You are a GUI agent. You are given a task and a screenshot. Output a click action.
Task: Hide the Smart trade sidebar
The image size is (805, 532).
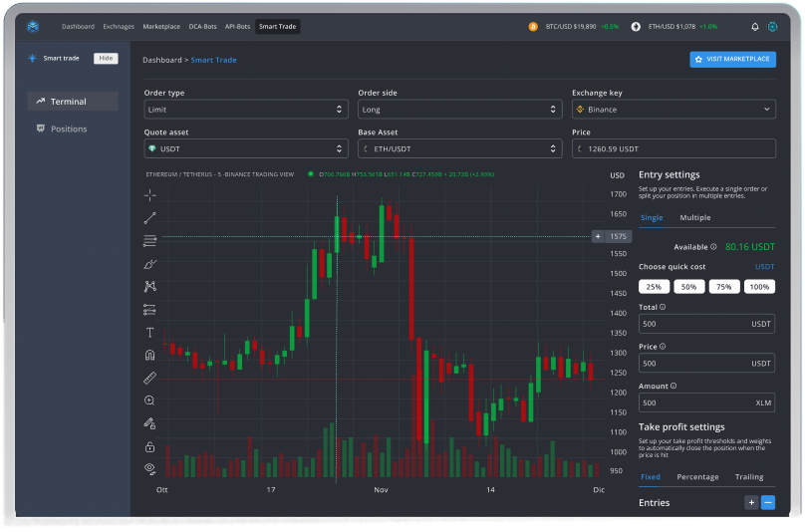pyautogui.click(x=106, y=58)
